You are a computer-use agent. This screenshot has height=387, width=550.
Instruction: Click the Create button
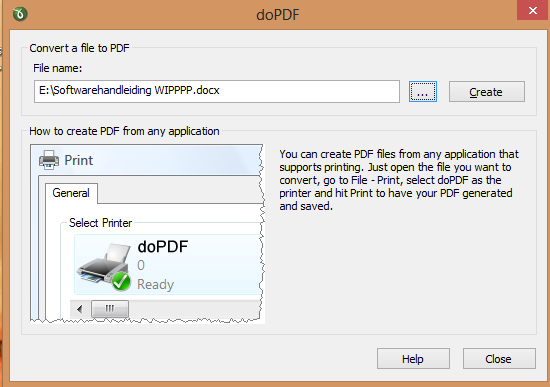click(x=487, y=92)
